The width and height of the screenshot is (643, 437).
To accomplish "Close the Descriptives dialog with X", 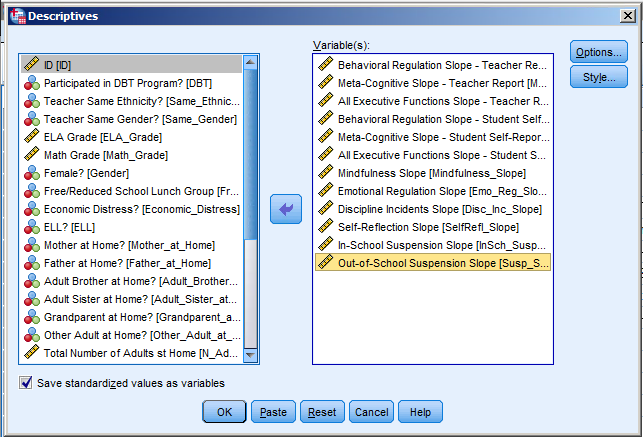I will coord(627,16).
